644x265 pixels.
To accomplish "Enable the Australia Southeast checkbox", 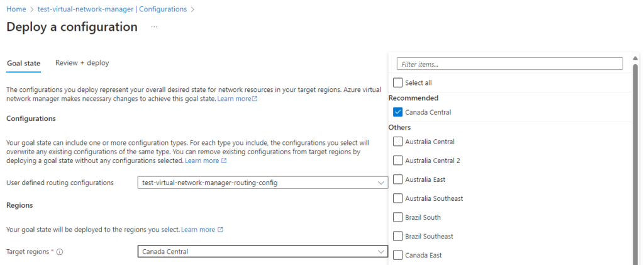I will (397, 198).
